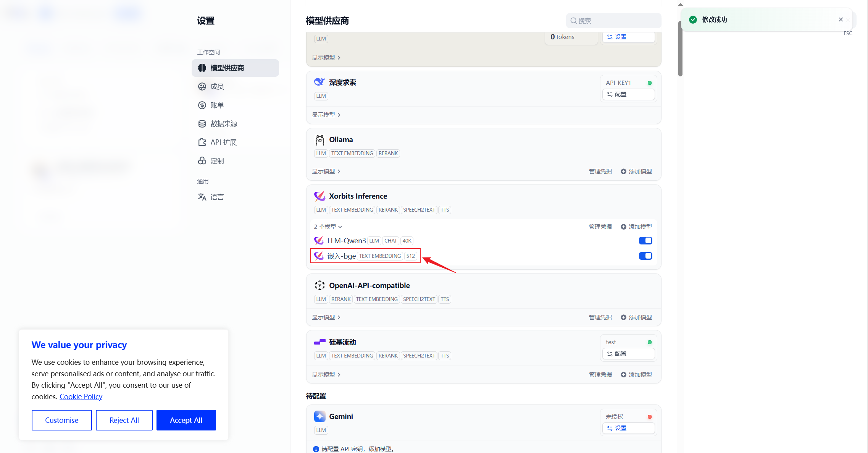Viewport: 868px width, 453px height.
Task: Click the LLM-Qwen3 model icon
Action: [319, 241]
